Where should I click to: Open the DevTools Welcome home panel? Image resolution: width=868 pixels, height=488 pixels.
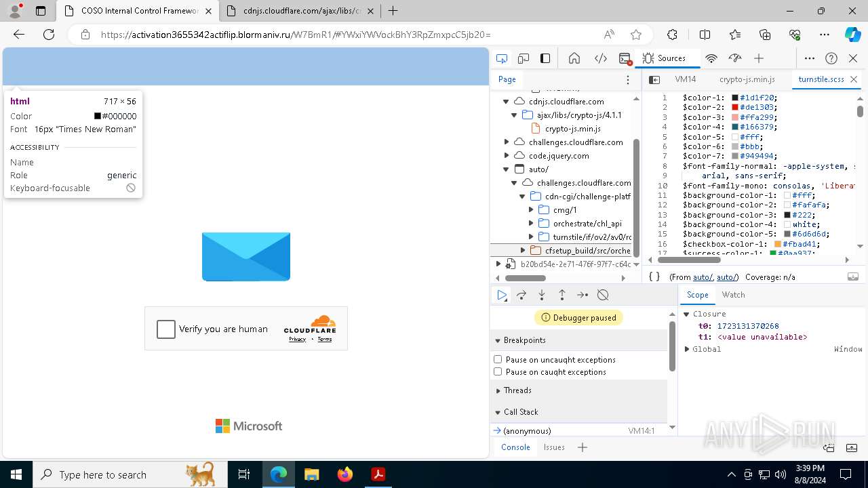click(574, 58)
